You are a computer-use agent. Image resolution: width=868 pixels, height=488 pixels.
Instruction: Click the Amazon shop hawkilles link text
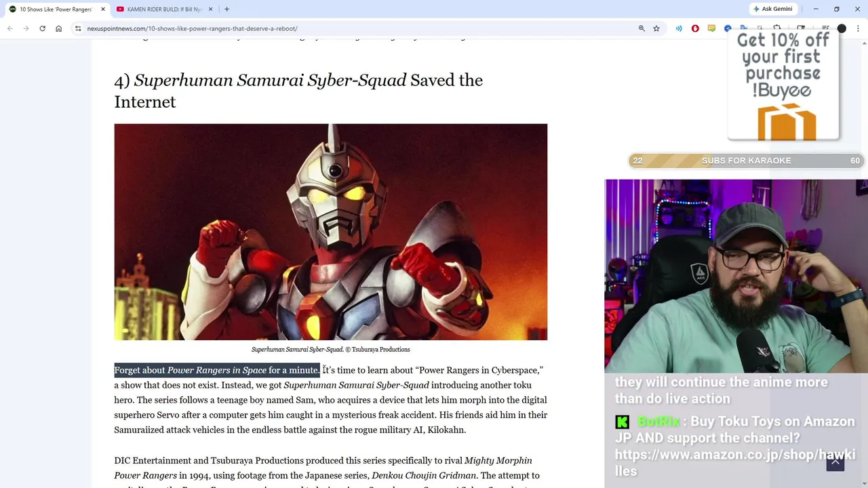735,462
